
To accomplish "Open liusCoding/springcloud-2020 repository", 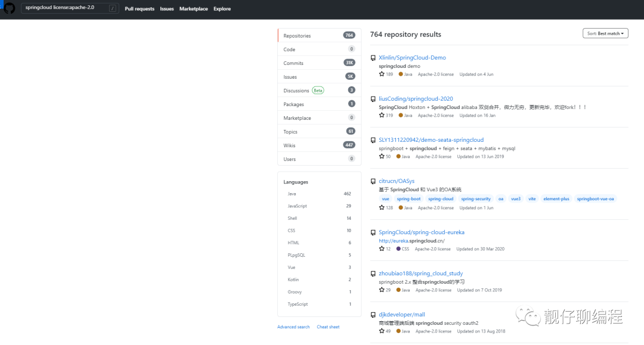I will (x=416, y=99).
